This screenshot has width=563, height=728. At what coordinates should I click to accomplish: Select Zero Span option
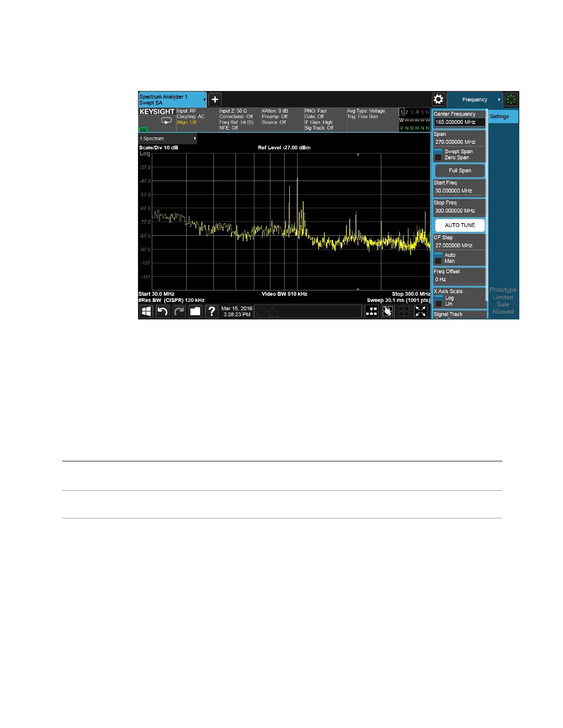(452, 157)
